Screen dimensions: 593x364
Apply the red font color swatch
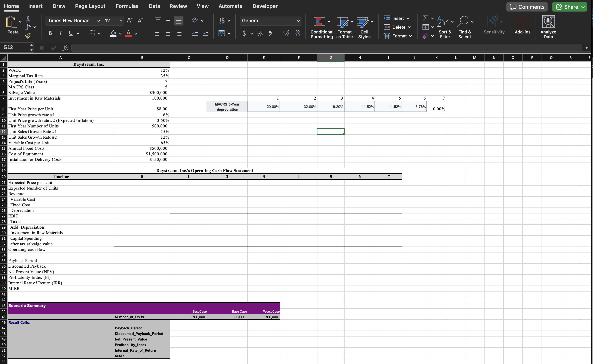click(128, 33)
